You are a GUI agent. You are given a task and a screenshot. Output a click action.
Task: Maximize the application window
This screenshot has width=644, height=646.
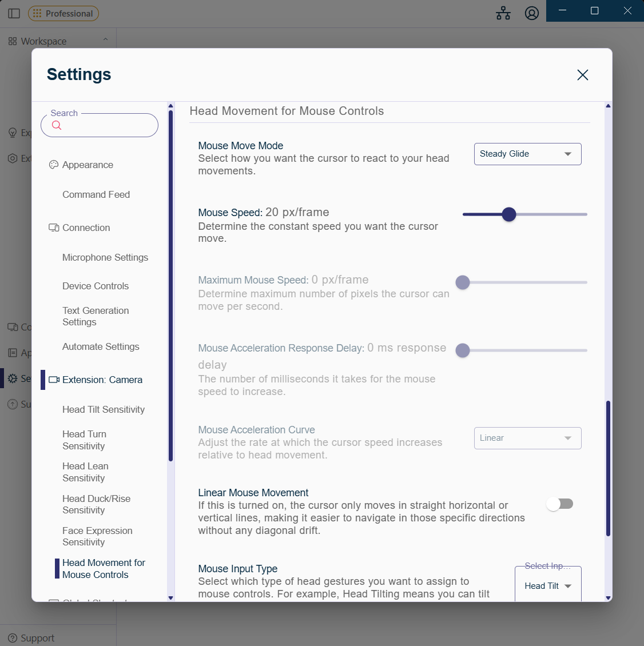tap(594, 11)
